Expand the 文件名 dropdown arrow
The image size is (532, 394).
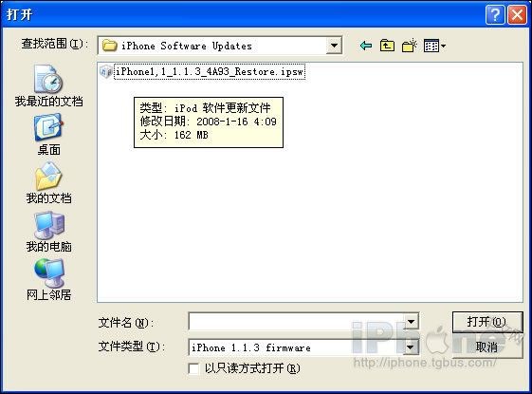point(411,322)
